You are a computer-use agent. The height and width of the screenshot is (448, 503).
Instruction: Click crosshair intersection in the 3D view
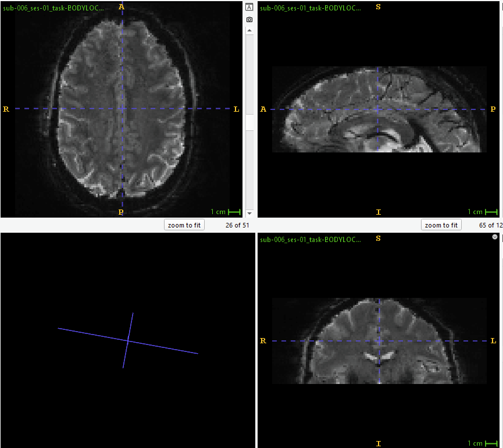pyautogui.click(x=128, y=340)
